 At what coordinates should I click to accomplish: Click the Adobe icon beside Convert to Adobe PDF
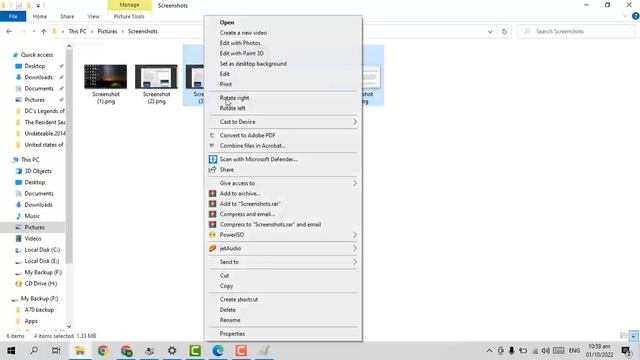(x=212, y=135)
